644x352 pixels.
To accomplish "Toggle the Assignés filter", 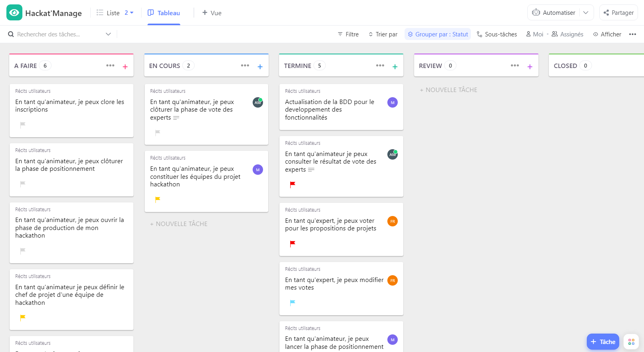I will coord(568,34).
